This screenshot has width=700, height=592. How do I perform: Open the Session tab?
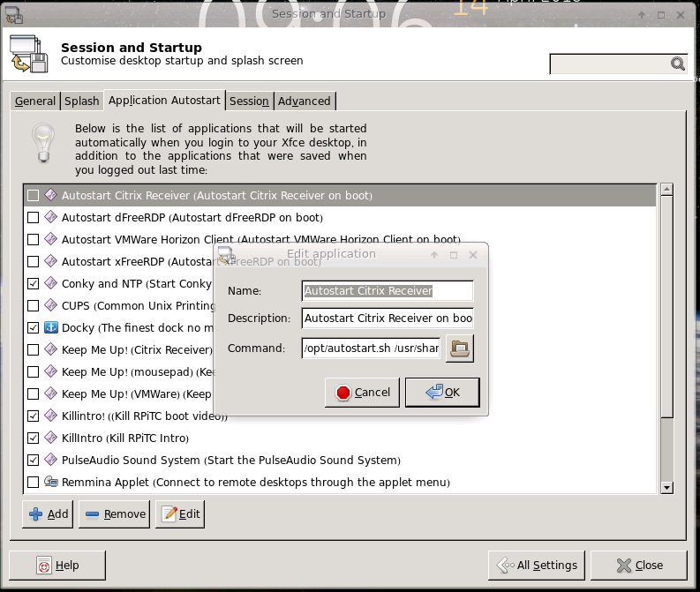[x=249, y=101]
